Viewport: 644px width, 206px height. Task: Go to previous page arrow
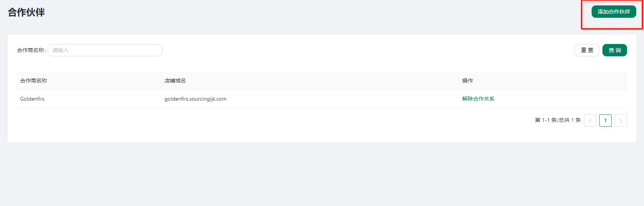[x=590, y=120]
